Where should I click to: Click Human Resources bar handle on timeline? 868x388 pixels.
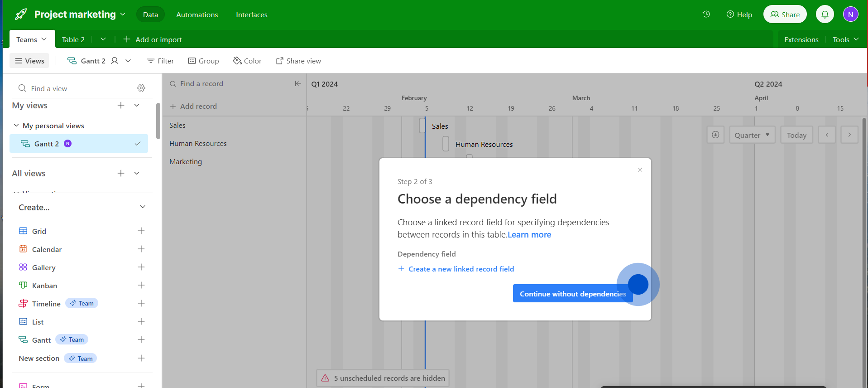click(x=446, y=144)
